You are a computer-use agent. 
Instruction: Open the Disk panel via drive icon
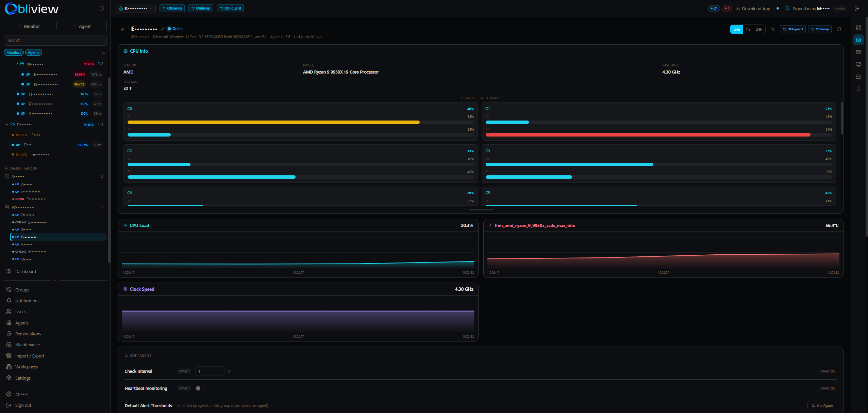coord(859,77)
